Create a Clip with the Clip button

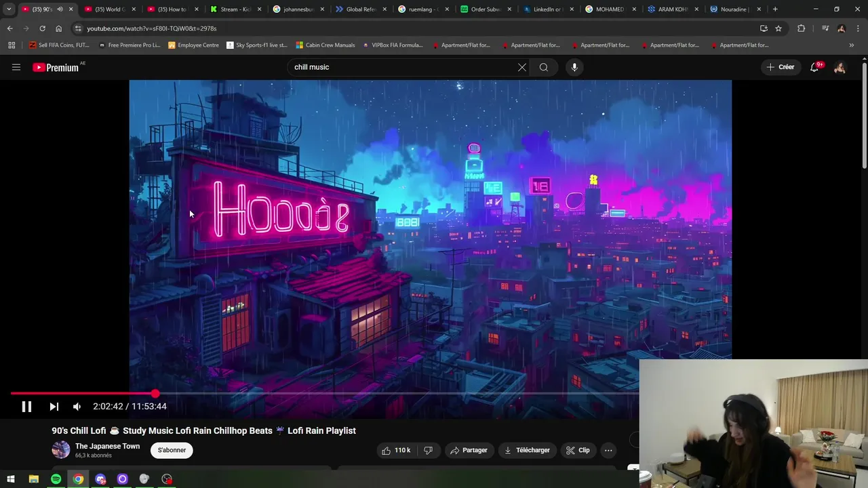coord(578,450)
